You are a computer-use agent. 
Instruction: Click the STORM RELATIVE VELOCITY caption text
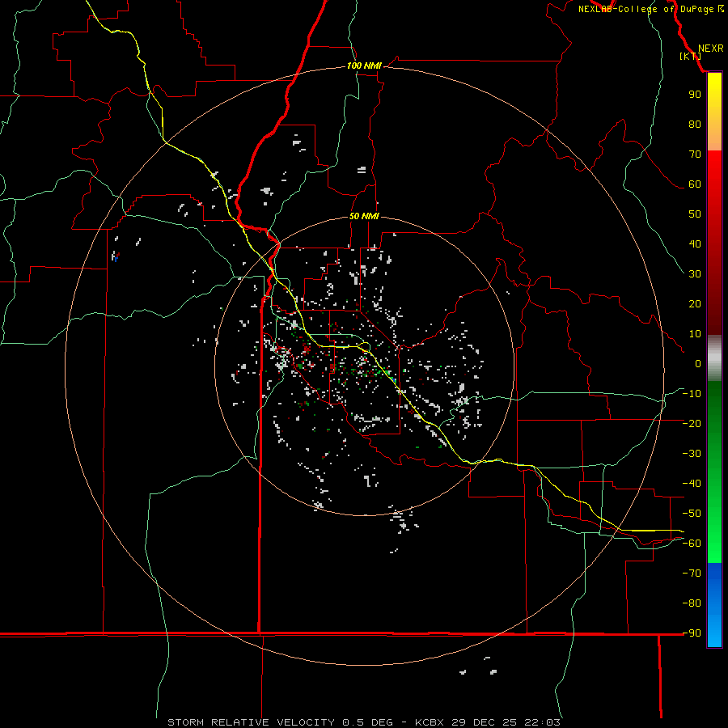pyautogui.click(x=251, y=722)
